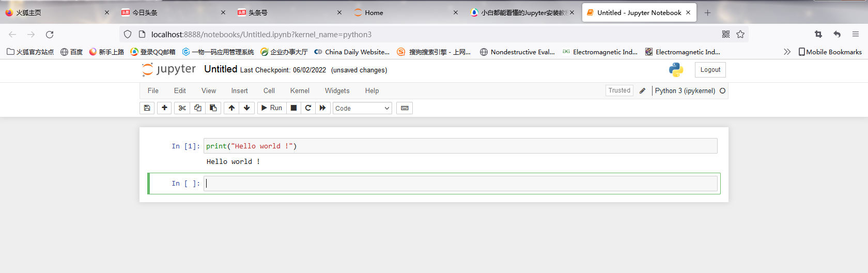
Task: Open the QR code icon in address bar
Action: pos(726,34)
